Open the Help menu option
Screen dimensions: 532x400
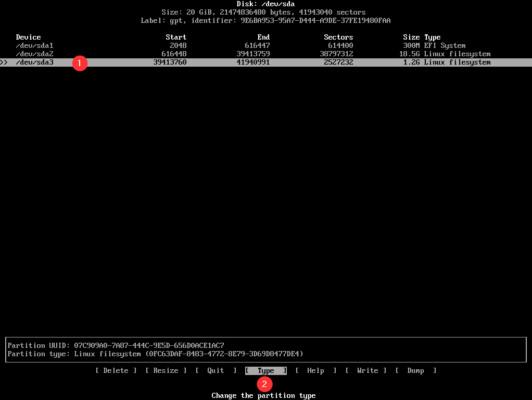point(315,370)
